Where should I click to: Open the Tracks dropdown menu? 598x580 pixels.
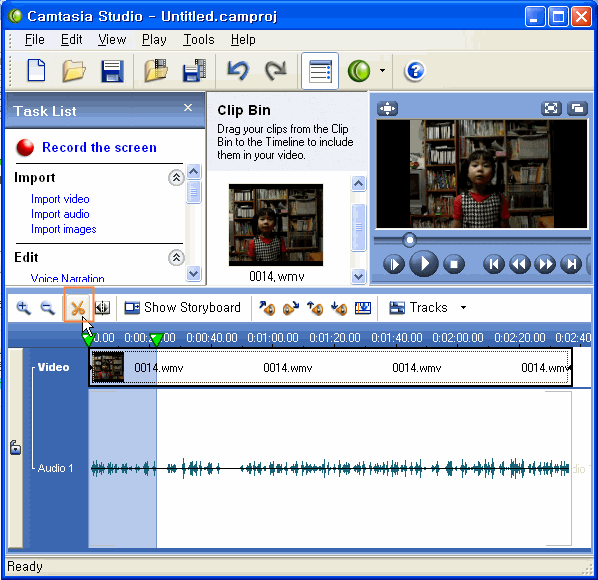point(427,307)
